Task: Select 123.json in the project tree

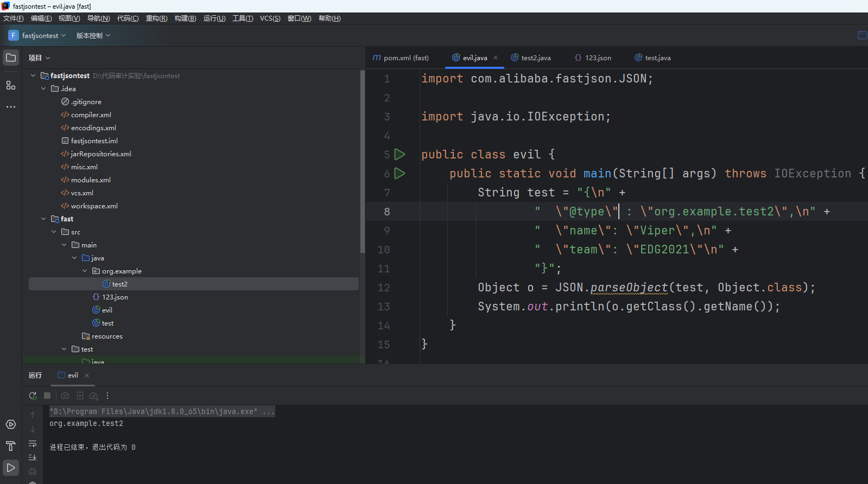Action: (x=115, y=297)
